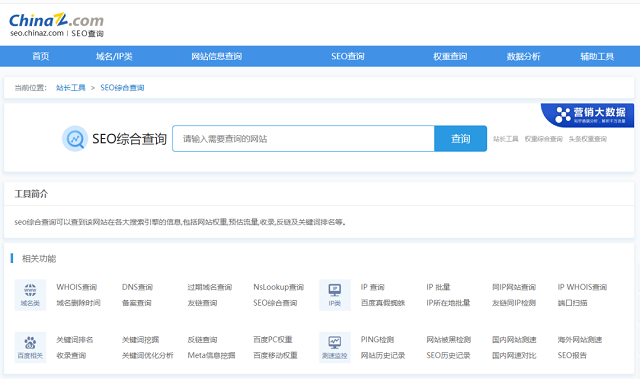This screenshot has width=640, height=379.
Task: Open the 辅助工具 menu
Action: (x=598, y=56)
